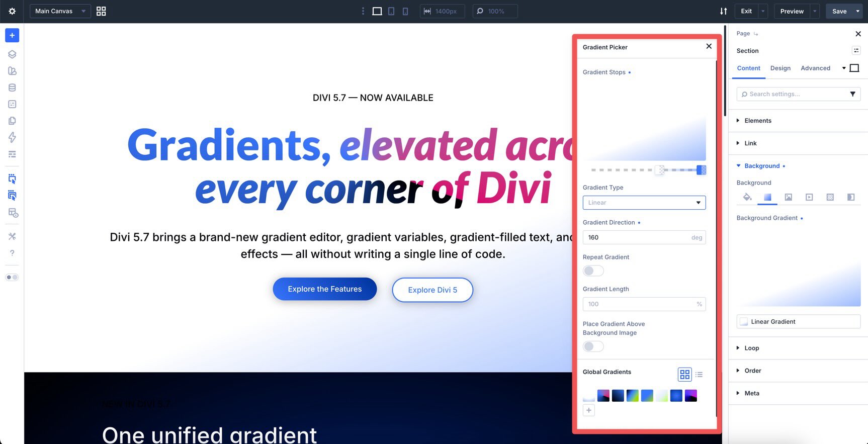This screenshot has height=444, width=868.
Task: Select the background color paint bucket tab
Action: pos(747,197)
